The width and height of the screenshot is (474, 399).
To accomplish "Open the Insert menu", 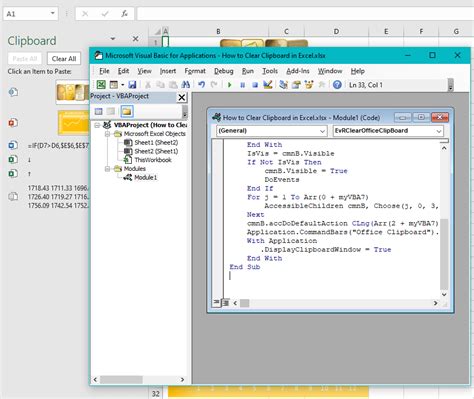I will (168, 71).
